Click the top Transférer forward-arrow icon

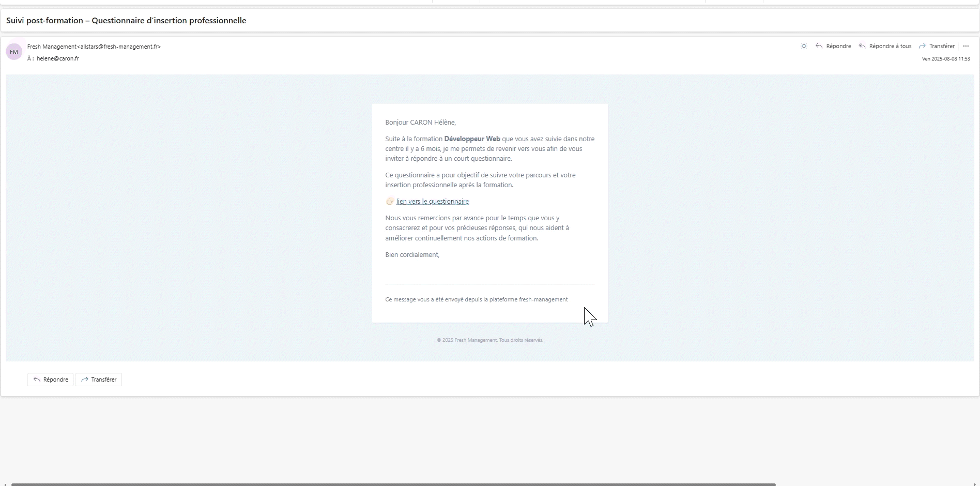[x=922, y=46]
